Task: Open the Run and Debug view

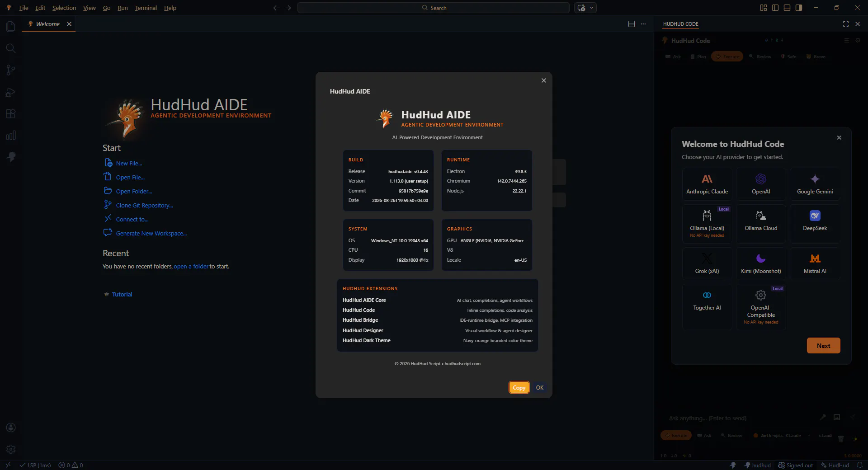Action: [10, 92]
